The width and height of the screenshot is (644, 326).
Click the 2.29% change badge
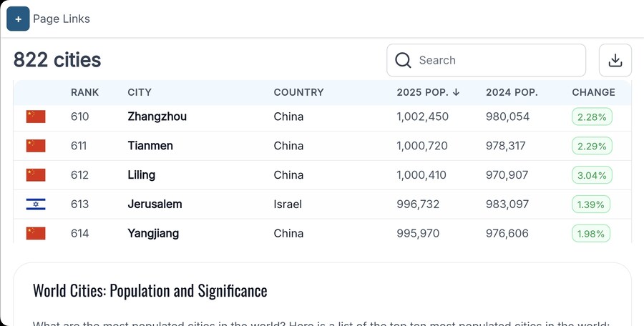coord(592,146)
